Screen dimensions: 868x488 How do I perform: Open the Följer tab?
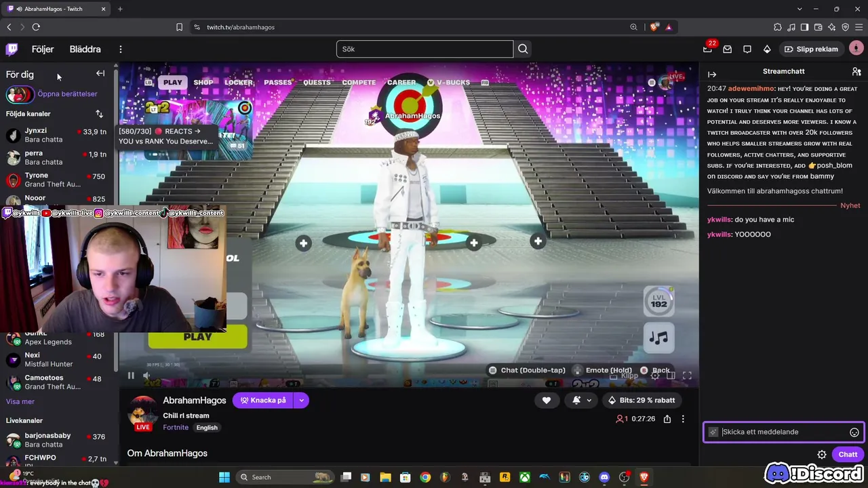43,49
